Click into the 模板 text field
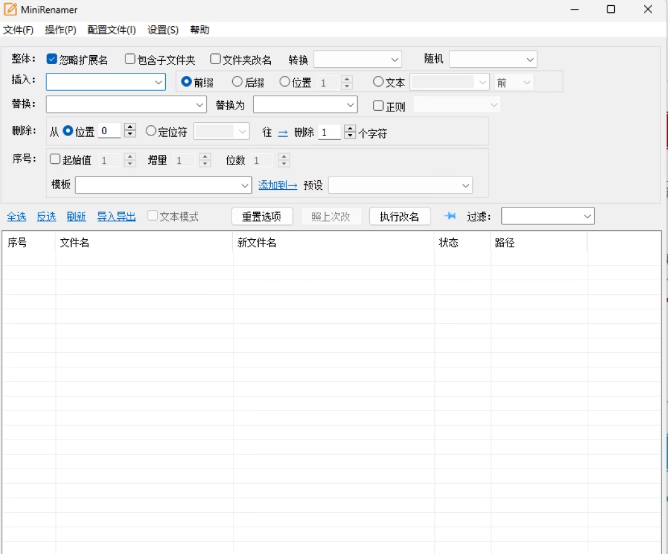The width and height of the screenshot is (668, 554). [157, 185]
